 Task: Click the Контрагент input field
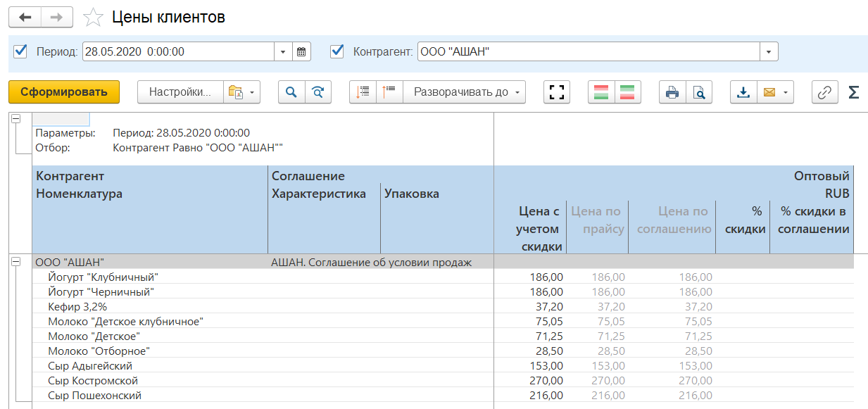coord(588,51)
